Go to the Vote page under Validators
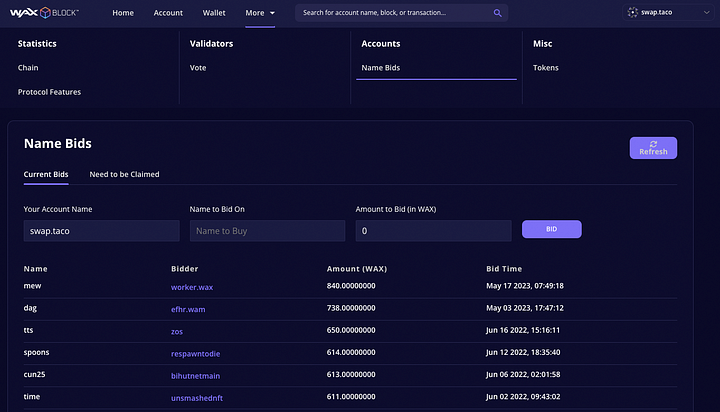 pyautogui.click(x=198, y=68)
